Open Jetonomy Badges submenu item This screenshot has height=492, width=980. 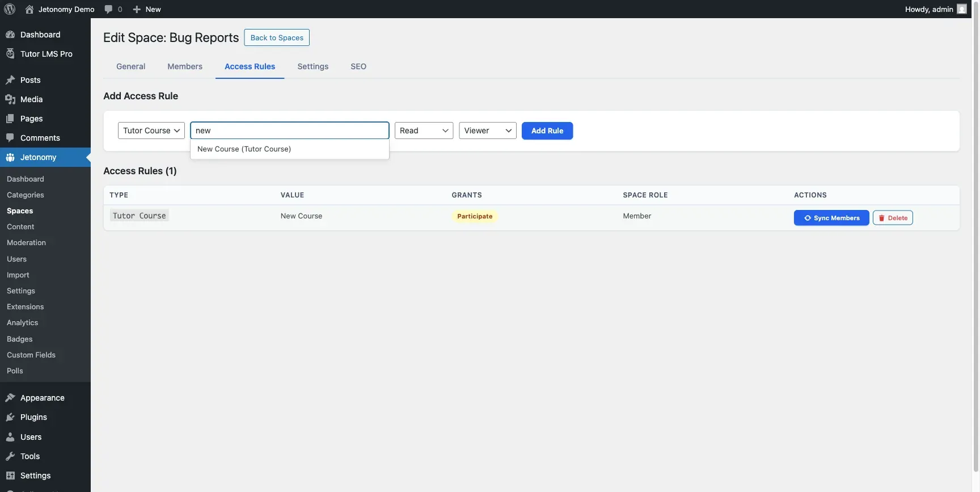(20, 339)
